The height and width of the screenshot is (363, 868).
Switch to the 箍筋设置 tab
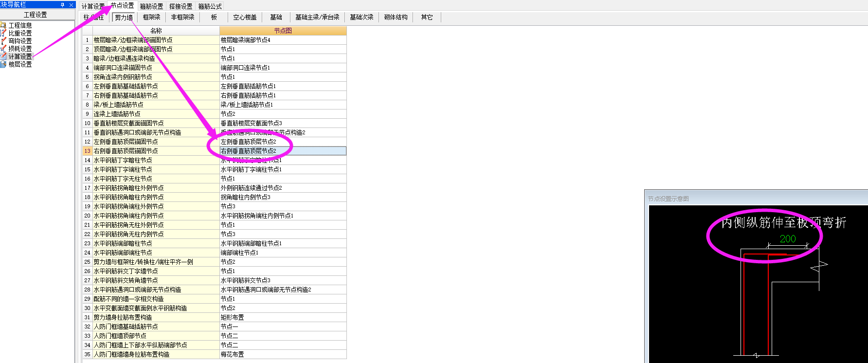(x=151, y=6)
